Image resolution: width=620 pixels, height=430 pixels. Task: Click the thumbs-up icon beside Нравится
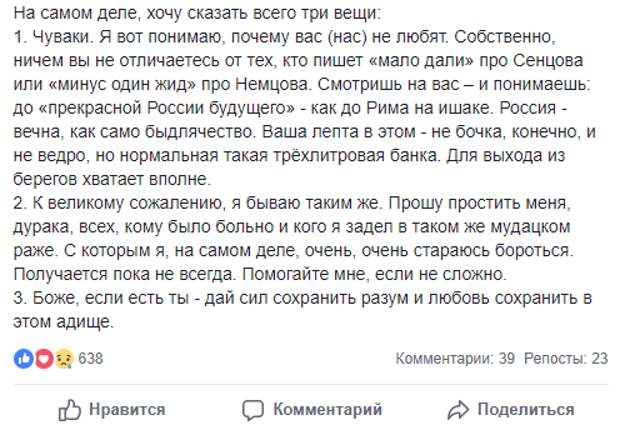point(70,410)
